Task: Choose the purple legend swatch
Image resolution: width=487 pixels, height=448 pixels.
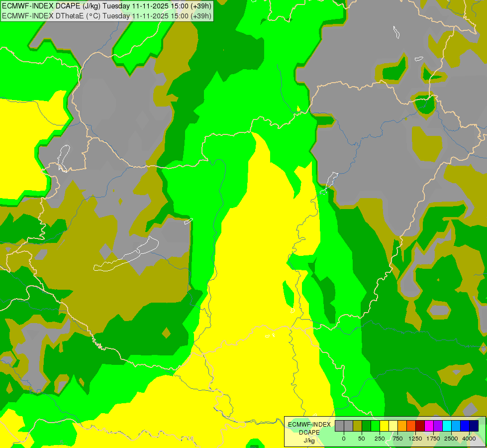Action: click(x=438, y=426)
